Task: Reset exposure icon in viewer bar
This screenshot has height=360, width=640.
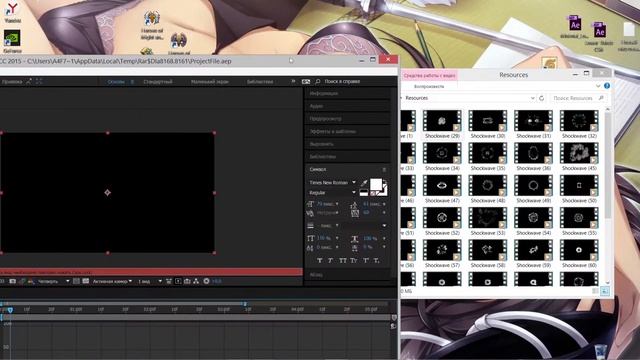Action: pos(207,281)
